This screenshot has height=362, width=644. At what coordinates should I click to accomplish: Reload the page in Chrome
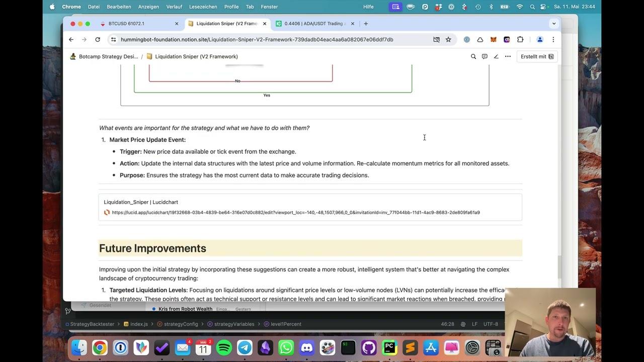coord(98,39)
